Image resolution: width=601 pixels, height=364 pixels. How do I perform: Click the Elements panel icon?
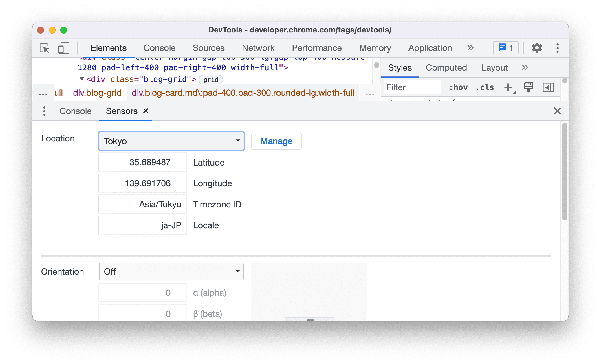point(109,47)
